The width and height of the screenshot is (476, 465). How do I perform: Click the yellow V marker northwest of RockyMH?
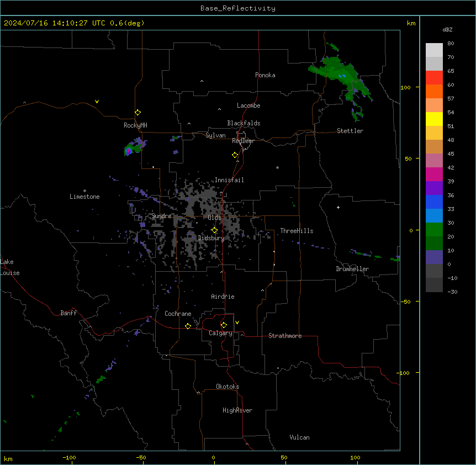[97, 102]
